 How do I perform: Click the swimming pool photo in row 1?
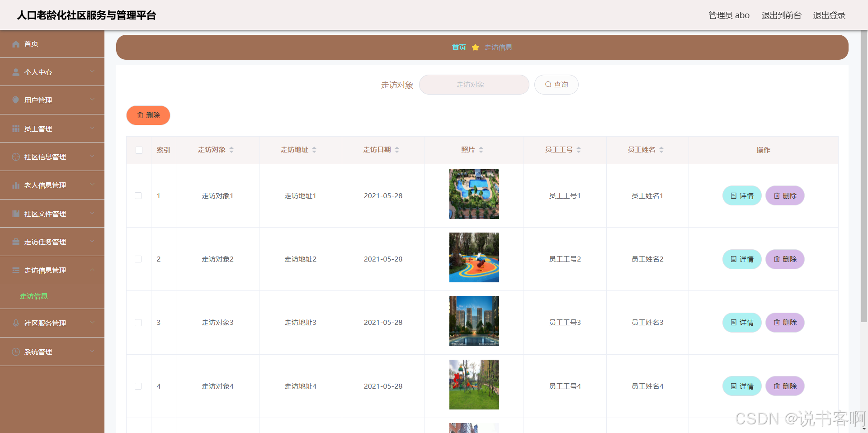click(x=474, y=194)
